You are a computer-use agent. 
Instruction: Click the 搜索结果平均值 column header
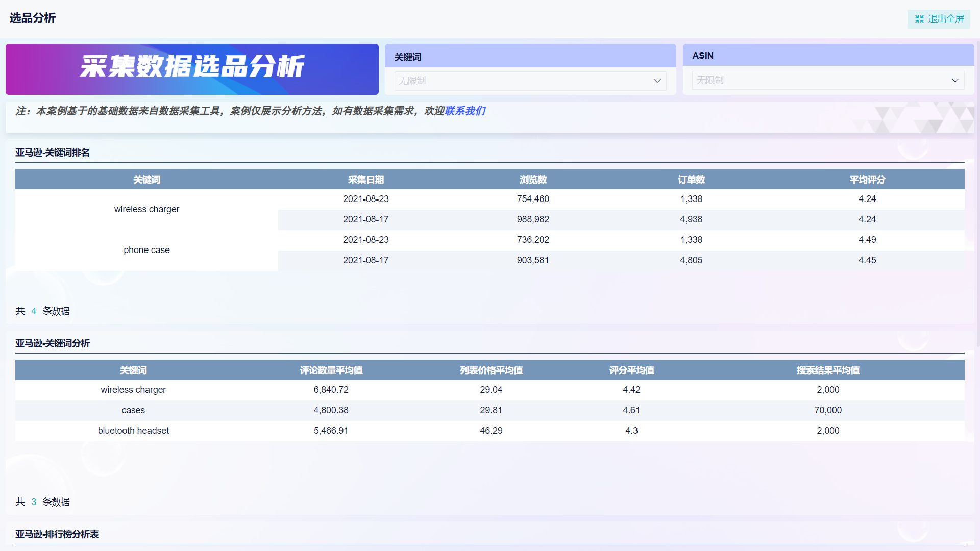(828, 370)
